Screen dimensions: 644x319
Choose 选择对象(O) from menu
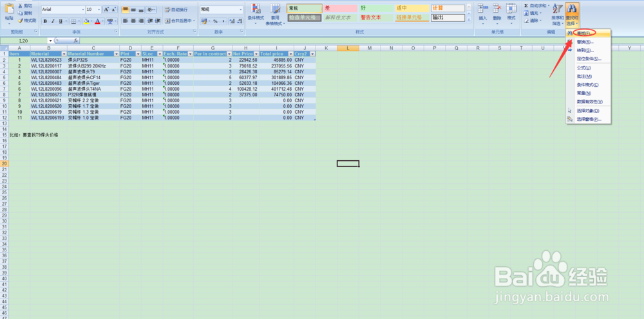click(x=588, y=111)
